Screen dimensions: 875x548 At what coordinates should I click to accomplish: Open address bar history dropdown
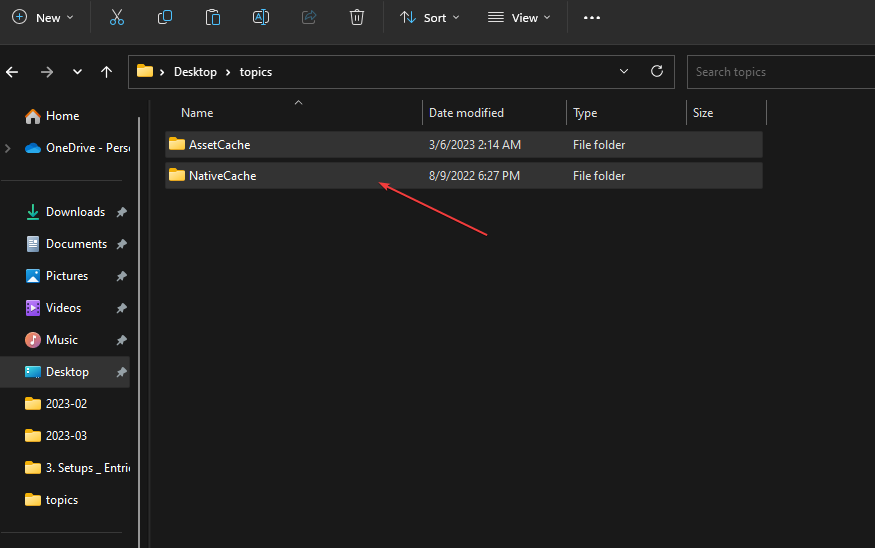pyautogui.click(x=624, y=71)
